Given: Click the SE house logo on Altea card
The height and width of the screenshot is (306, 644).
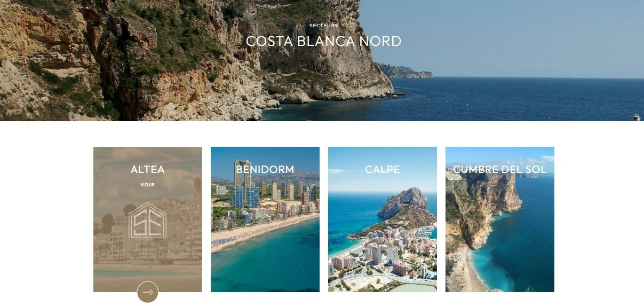Looking at the screenshot, I should 148,220.
